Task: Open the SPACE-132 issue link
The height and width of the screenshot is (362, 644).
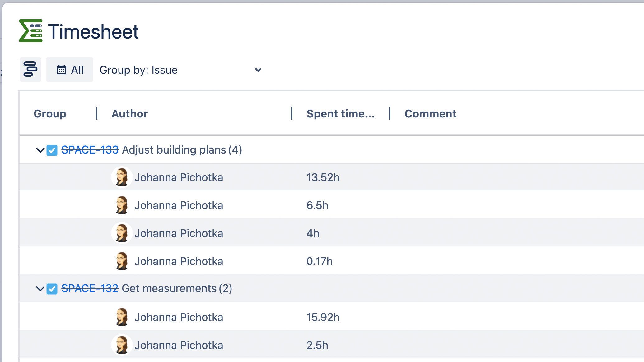Action: click(90, 288)
